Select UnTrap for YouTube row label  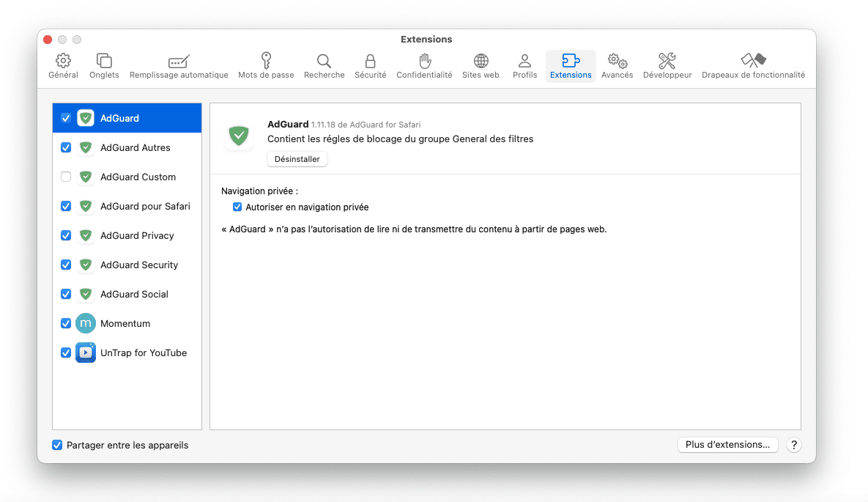point(144,353)
